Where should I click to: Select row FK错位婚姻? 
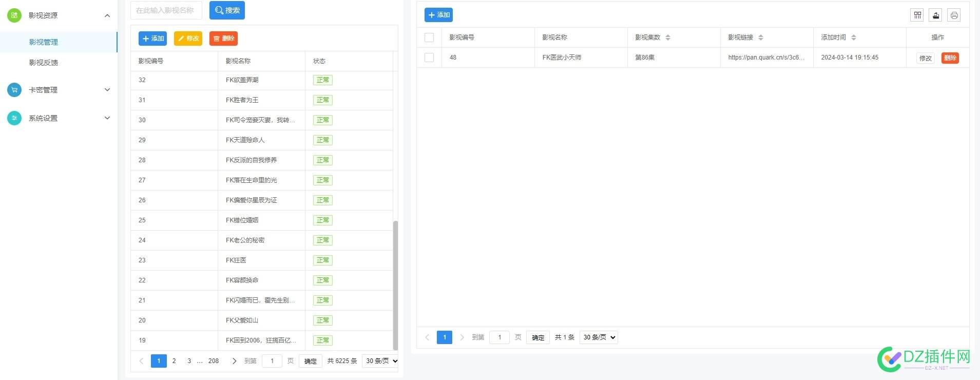coord(262,220)
